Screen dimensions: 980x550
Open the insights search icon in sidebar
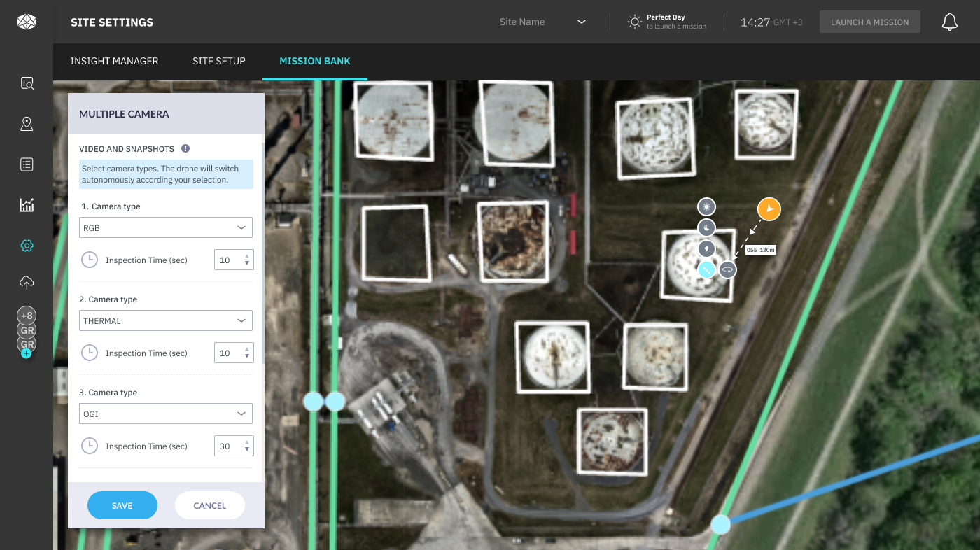click(27, 83)
